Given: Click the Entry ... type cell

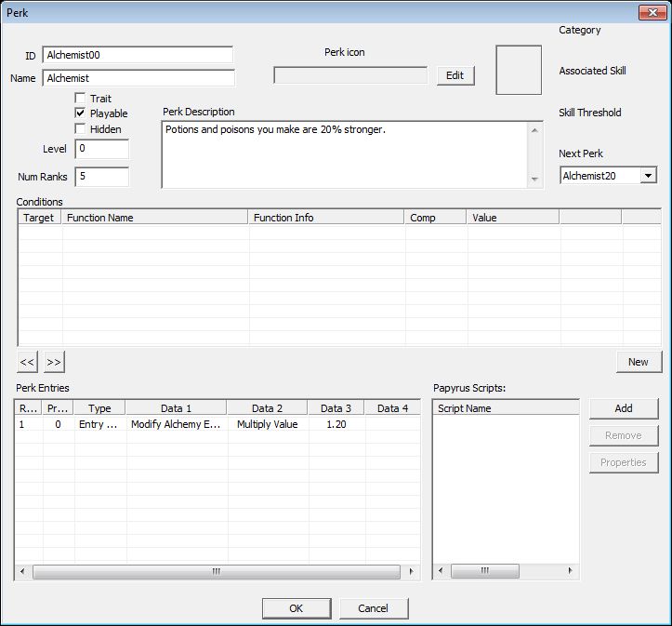Looking at the screenshot, I should (x=99, y=424).
